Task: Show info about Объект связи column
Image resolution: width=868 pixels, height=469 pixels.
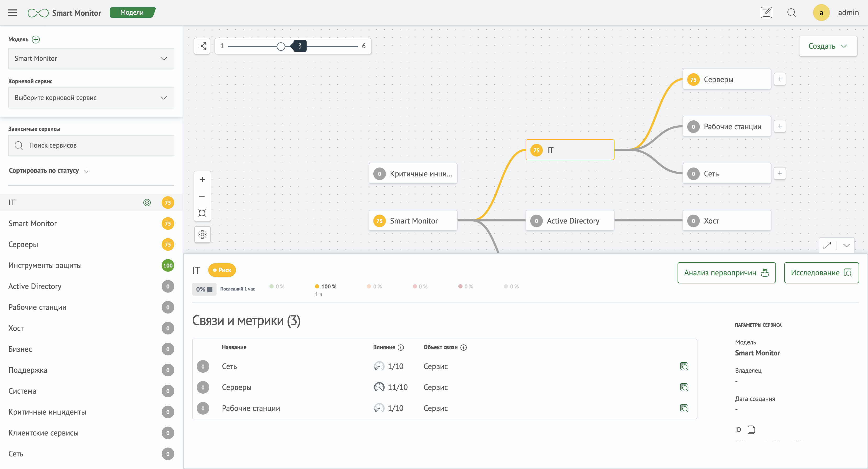Action: [x=464, y=347]
